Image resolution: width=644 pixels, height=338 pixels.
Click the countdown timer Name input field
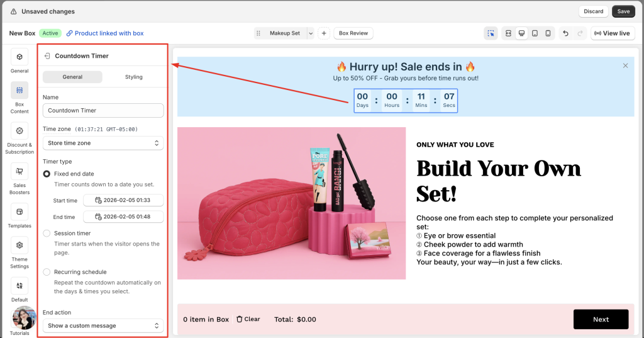click(103, 111)
